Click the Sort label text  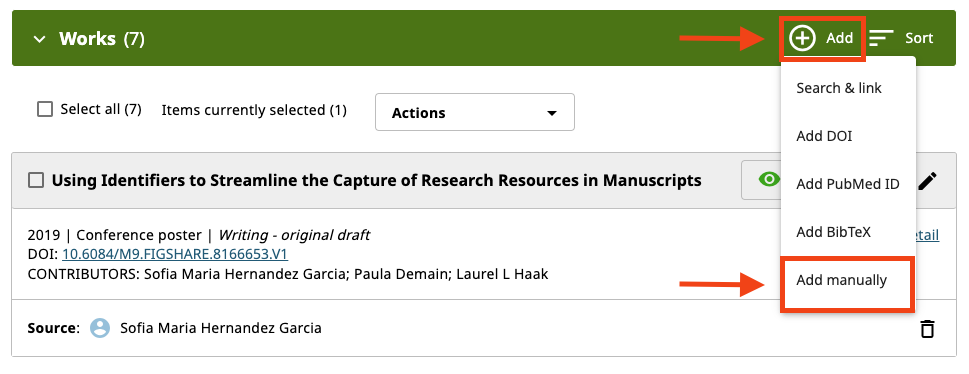919,38
